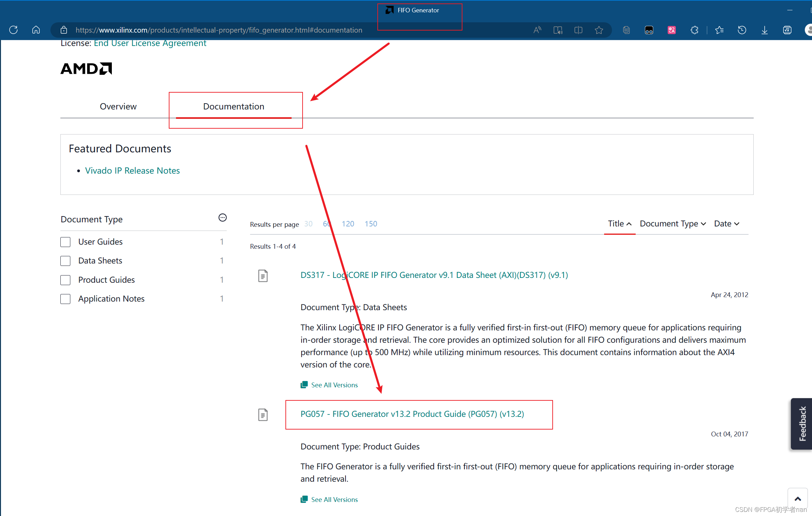Open the Favorites list icon

pos(719,30)
